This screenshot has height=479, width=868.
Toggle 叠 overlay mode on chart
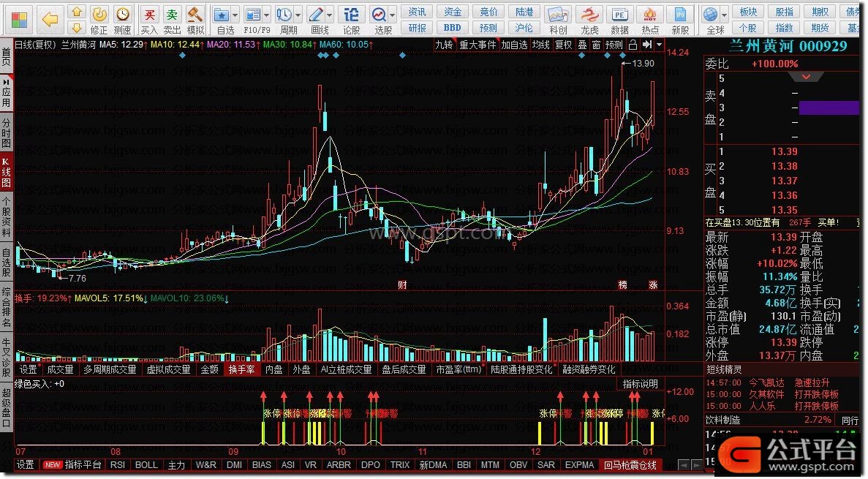[x=582, y=45]
